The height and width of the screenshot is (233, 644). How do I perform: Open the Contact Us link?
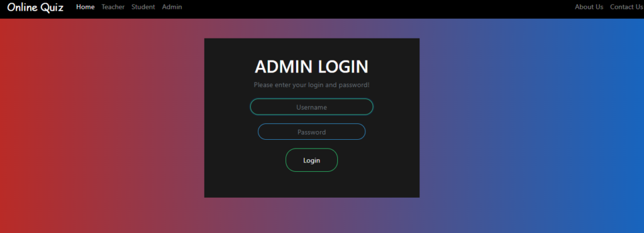click(626, 7)
